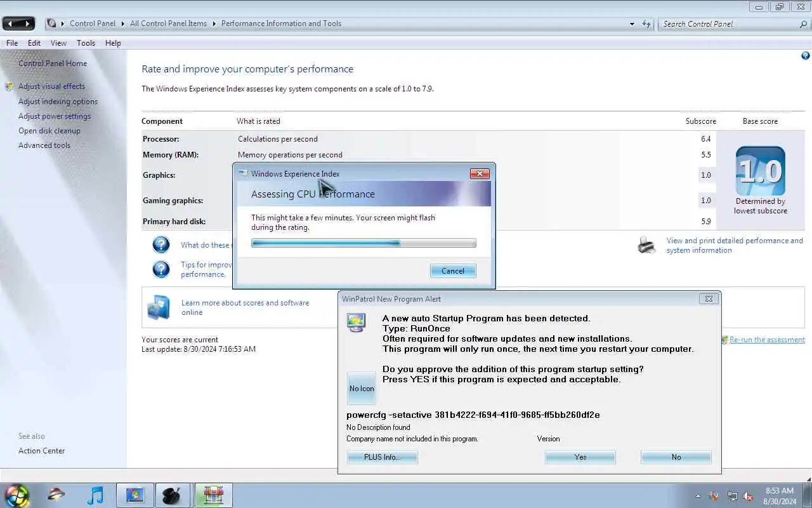This screenshot has width=812, height=508.
Task: Expand the arrow before Control Panel breadcrumb
Action: pyautogui.click(x=63, y=23)
